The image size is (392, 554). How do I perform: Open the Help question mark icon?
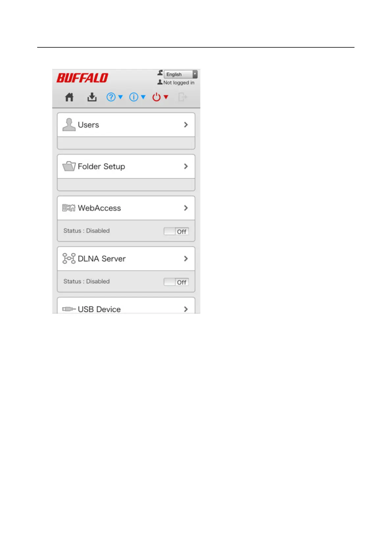[111, 97]
